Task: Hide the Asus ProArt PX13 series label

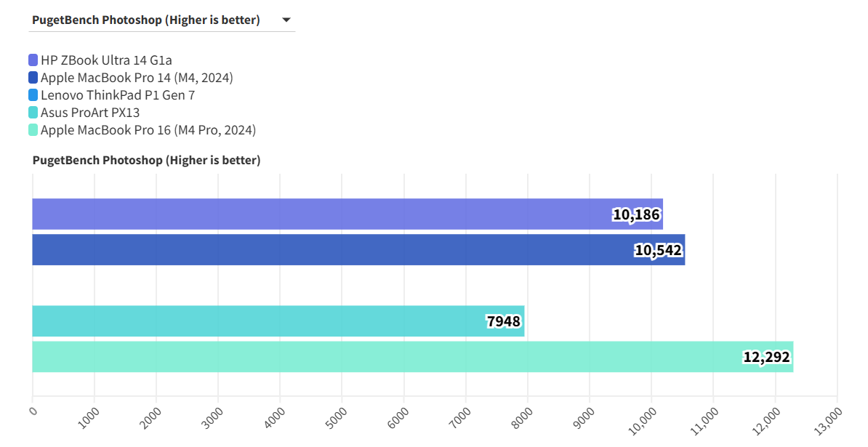Action: pyautogui.click(x=90, y=113)
